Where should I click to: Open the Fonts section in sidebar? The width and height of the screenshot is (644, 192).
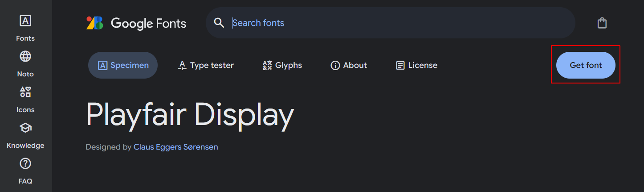[x=25, y=28]
